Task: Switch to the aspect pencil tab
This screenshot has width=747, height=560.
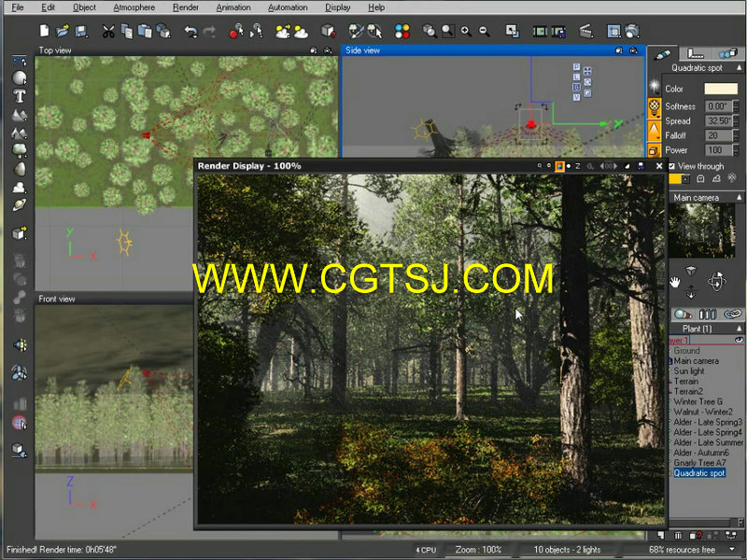Action: (662, 55)
